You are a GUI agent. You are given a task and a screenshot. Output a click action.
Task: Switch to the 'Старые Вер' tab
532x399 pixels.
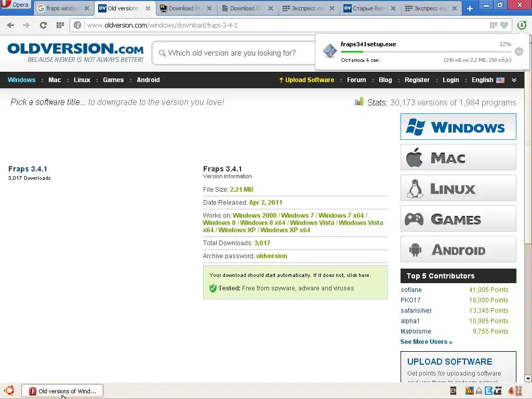click(x=369, y=8)
